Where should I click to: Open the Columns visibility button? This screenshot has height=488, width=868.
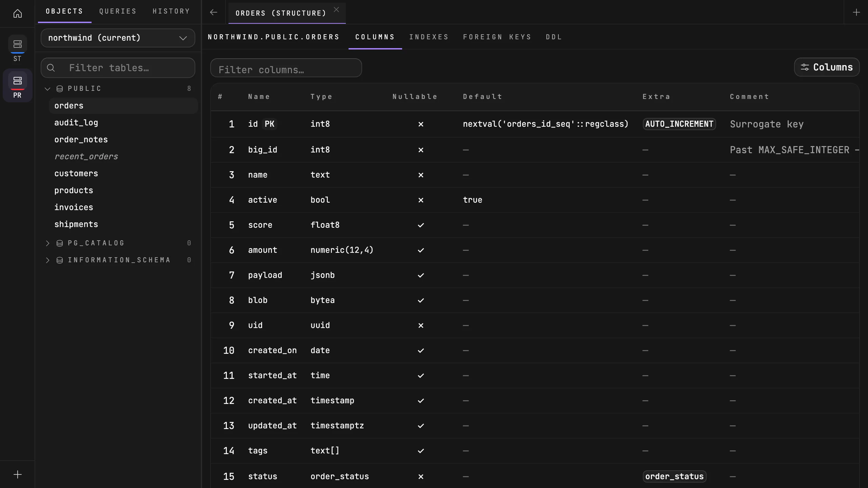(x=827, y=67)
